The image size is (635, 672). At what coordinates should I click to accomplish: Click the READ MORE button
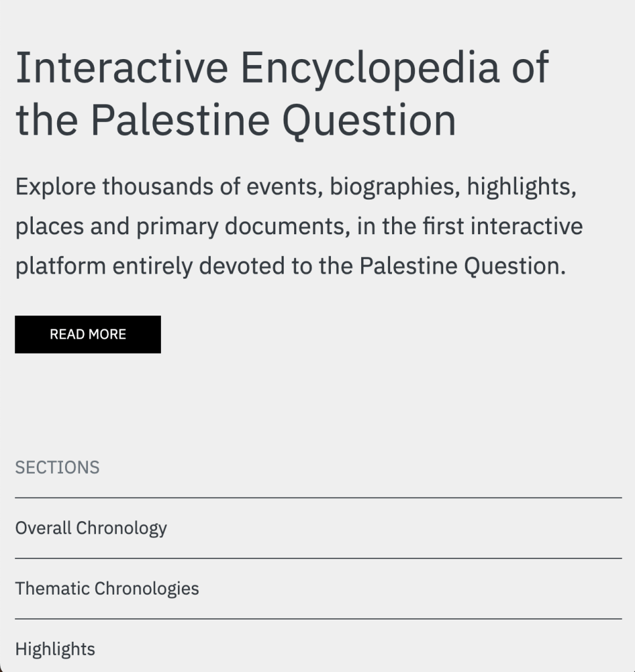point(87,334)
